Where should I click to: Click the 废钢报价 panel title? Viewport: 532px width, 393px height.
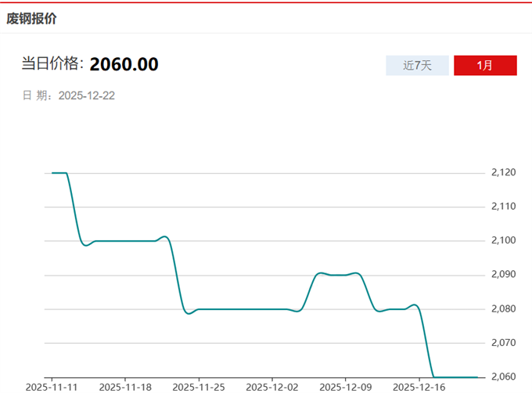(31, 17)
